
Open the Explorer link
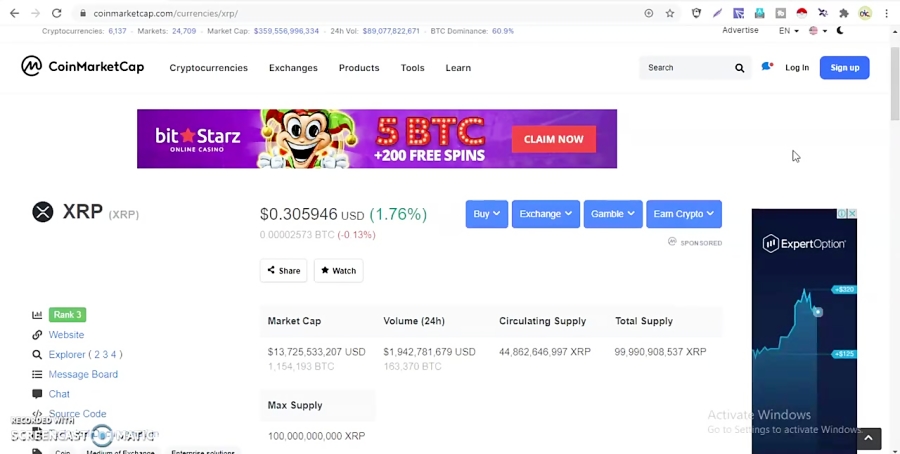click(67, 355)
